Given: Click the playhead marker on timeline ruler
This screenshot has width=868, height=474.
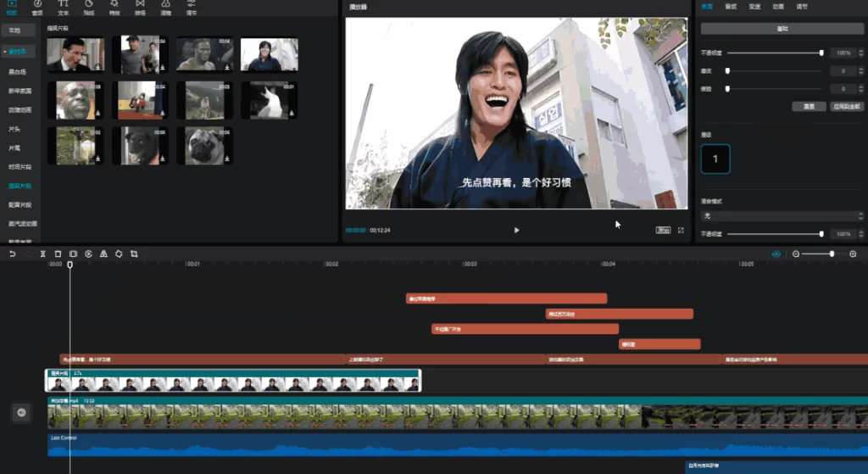Looking at the screenshot, I should [70, 265].
